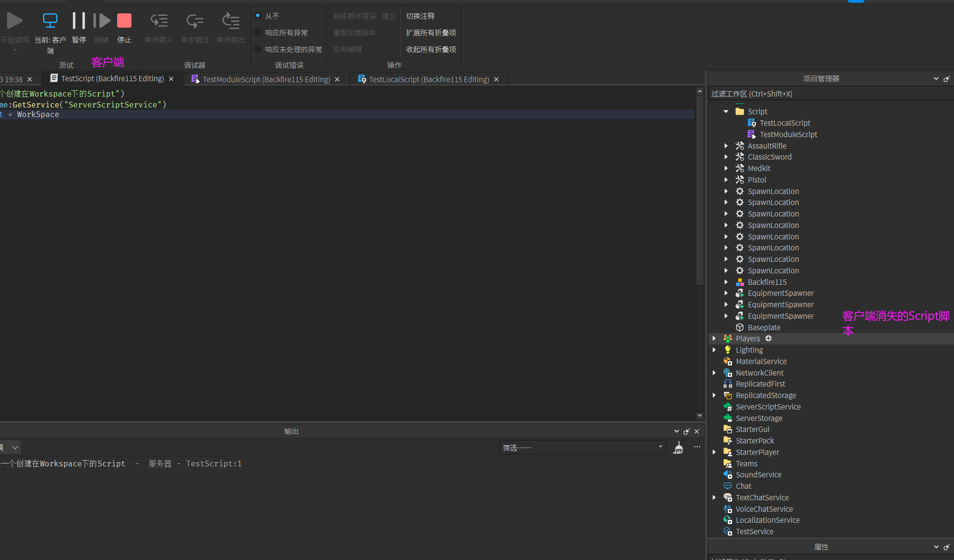Expand the Backfire115 character model
This screenshot has width=954, height=560.
(726, 282)
